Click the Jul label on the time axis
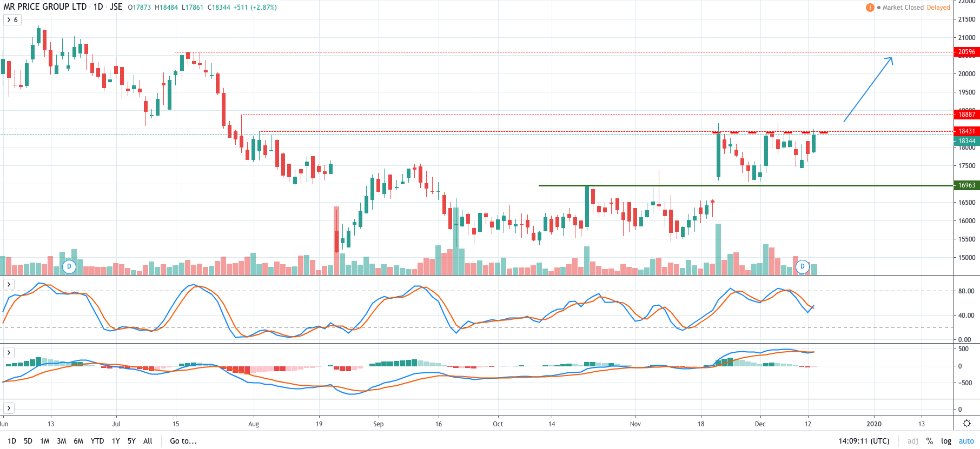This screenshot has height=449, width=980. click(116, 424)
